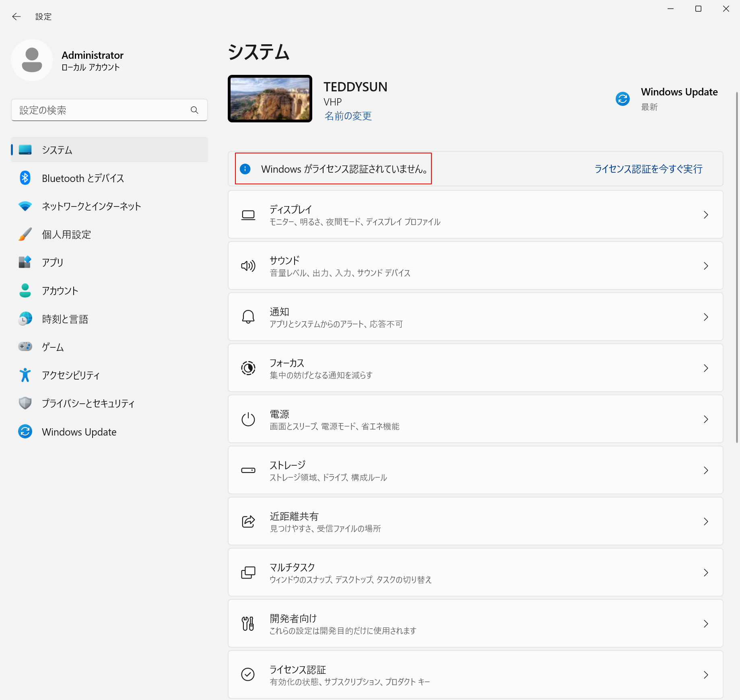740x700 pixels.
Task: Click the 通知 bell icon
Action: pos(248,317)
